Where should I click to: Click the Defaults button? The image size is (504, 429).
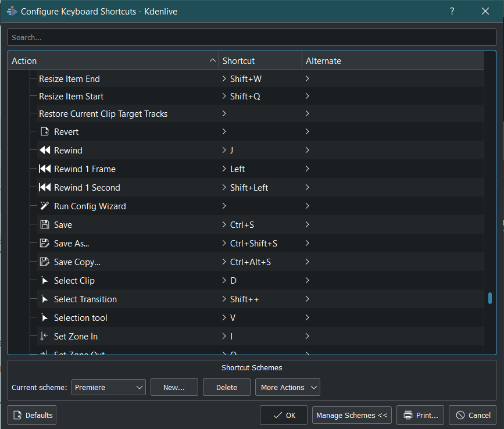pos(32,415)
